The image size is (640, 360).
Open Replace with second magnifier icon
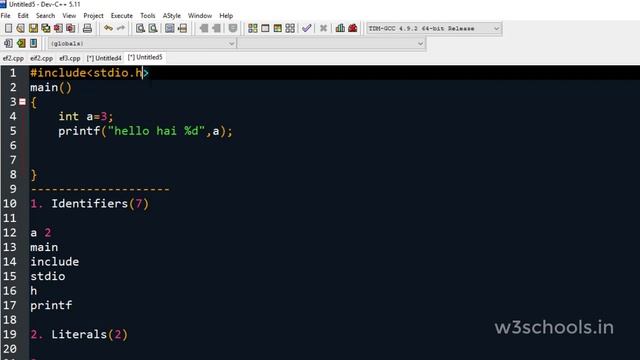click(x=153, y=28)
